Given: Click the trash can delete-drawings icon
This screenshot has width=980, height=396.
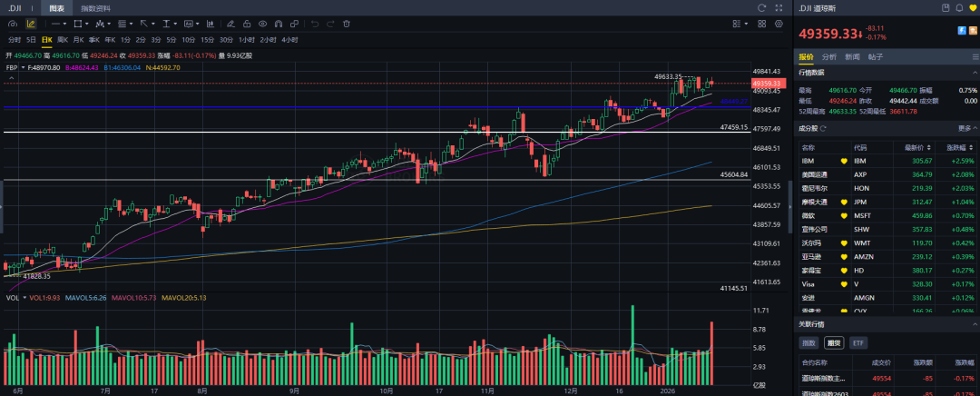Looking at the screenshot, I should (345, 24).
